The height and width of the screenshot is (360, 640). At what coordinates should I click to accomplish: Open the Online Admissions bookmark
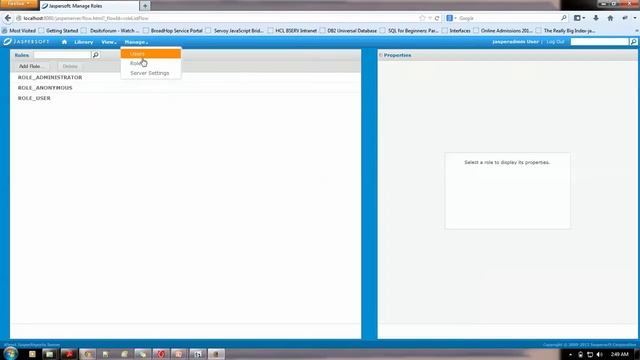[503, 31]
